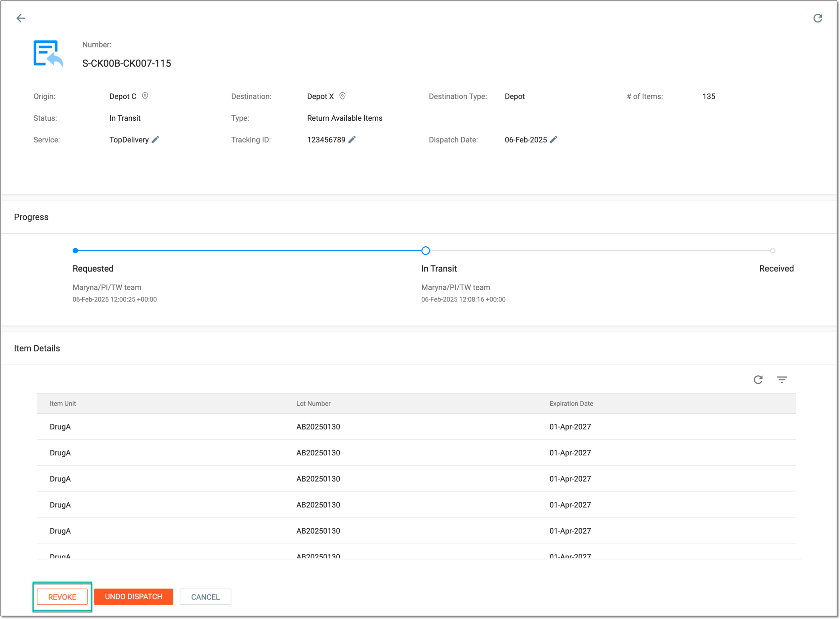Edit Dispatch Date 06-Feb-2025 with pencil icon
840x619 pixels.
pyautogui.click(x=553, y=139)
